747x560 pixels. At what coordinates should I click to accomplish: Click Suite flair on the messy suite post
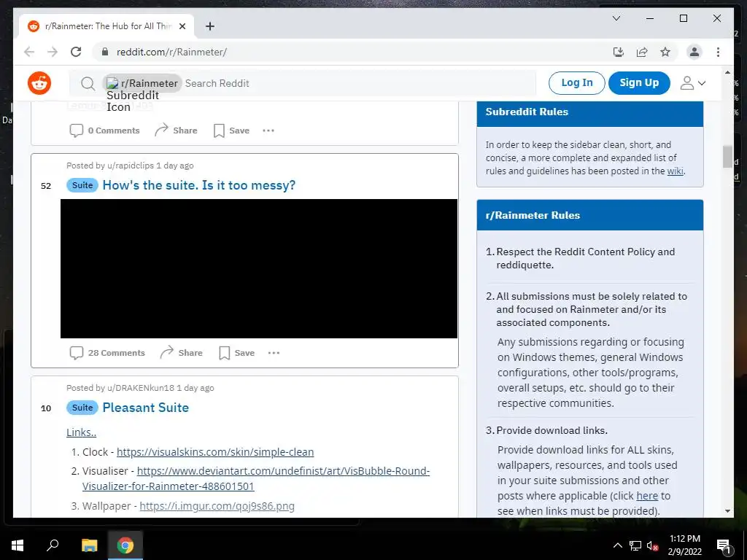coord(82,185)
